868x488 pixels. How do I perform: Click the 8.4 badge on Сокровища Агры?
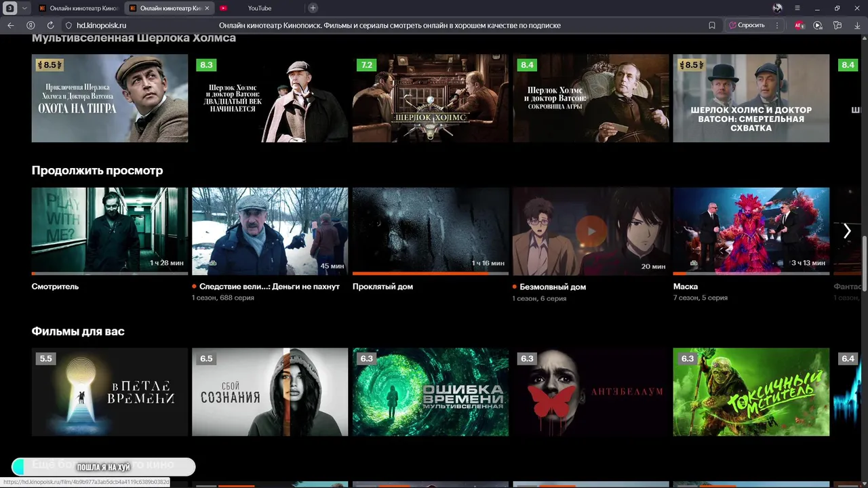pos(527,65)
